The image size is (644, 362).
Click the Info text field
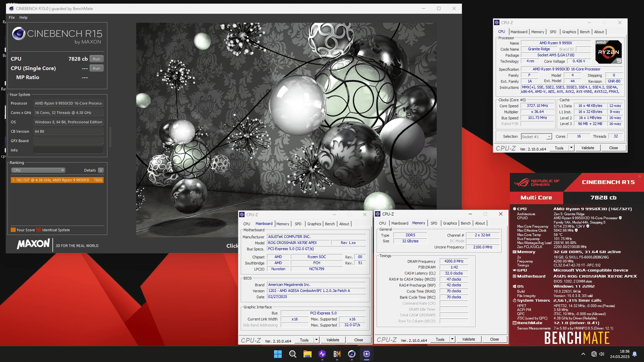click(68, 150)
